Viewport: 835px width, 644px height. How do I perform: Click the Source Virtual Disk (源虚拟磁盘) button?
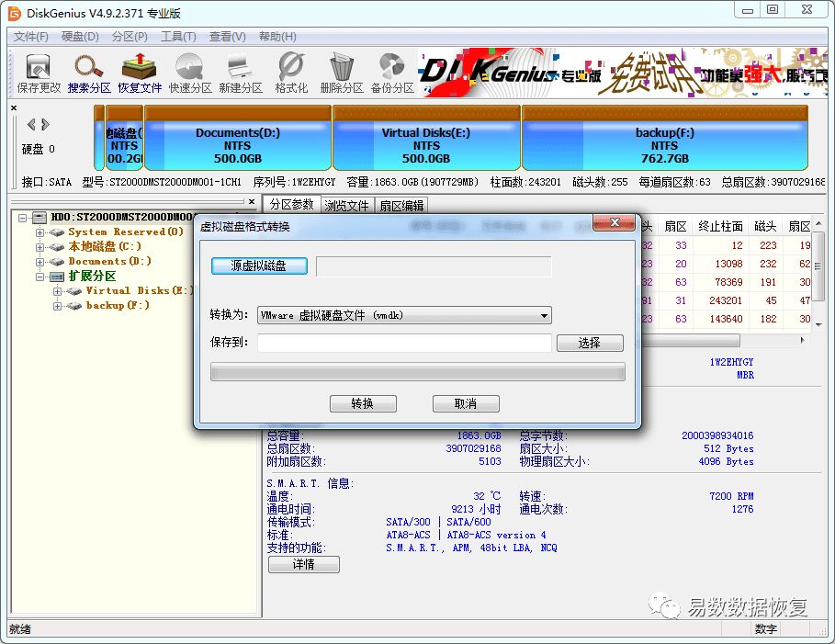pyautogui.click(x=259, y=266)
